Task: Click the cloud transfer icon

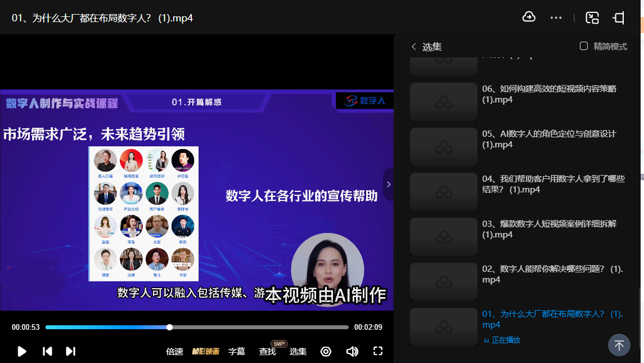Action: pyautogui.click(x=529, y=17)
